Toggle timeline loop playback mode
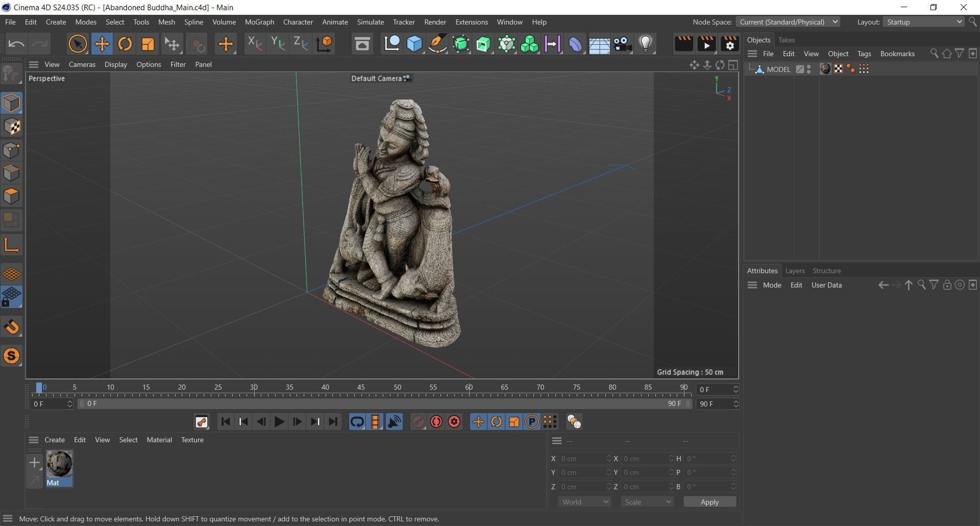Image resolution: width=980 pixels, height=526 pixels. click(x=357, y=422)
